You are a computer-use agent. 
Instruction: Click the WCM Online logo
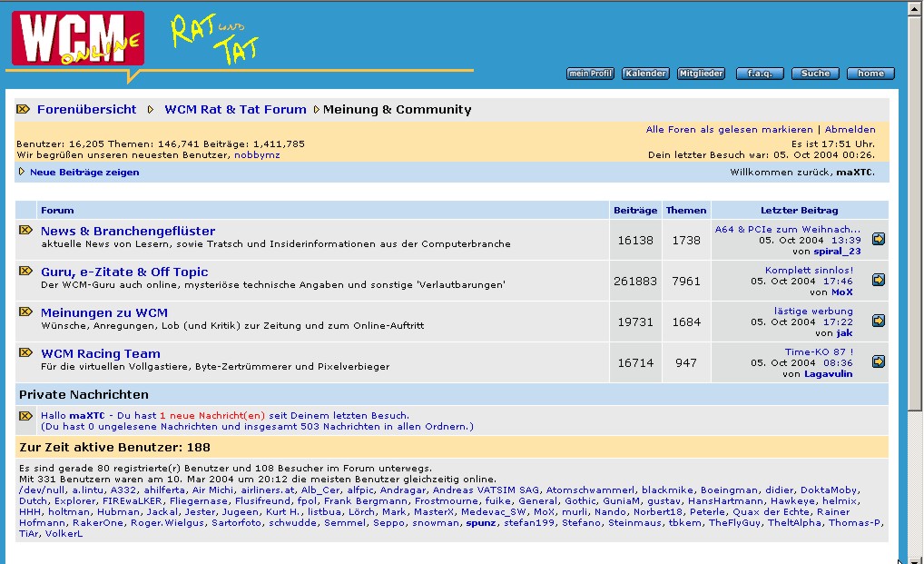(78, 38)
